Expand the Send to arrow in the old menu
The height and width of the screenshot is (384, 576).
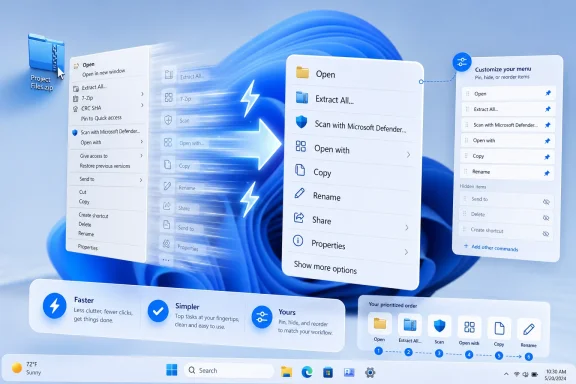coord(141,180)
